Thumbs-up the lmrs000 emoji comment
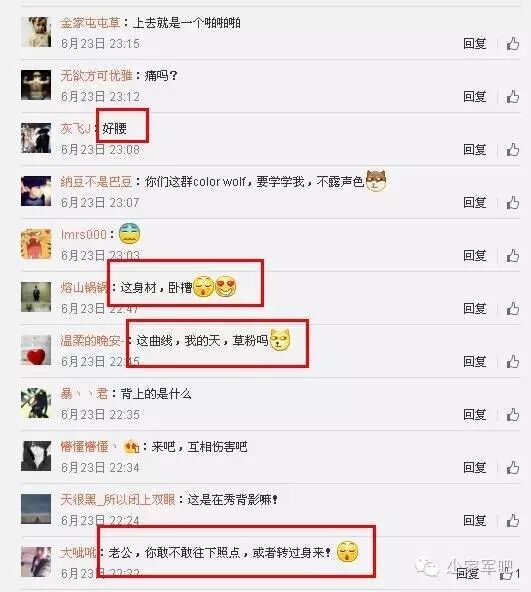 click(x=512, y=256)
